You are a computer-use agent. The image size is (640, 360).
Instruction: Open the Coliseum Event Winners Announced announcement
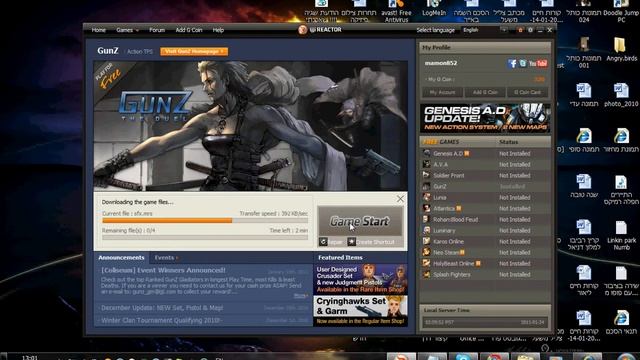[x=163, y=270]
